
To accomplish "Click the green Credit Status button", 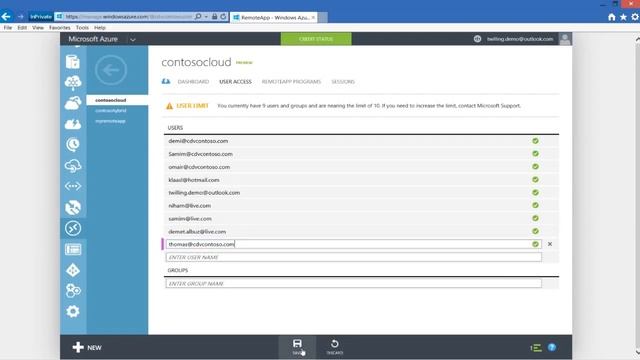I will [316, 39].
